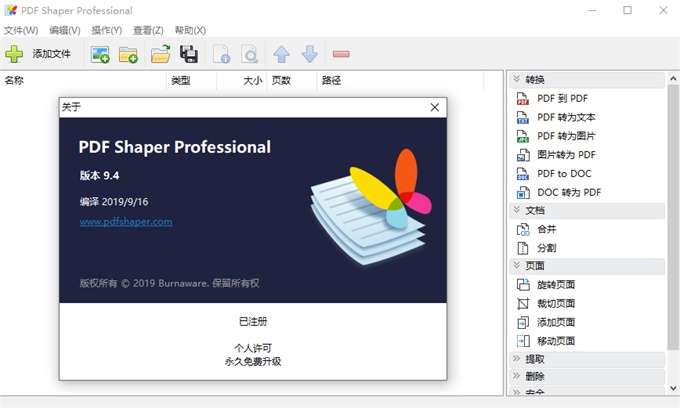This screenshot has height=408, width=680.
Task: Open the 帮助(X) menu
Action: coord(190,30)
